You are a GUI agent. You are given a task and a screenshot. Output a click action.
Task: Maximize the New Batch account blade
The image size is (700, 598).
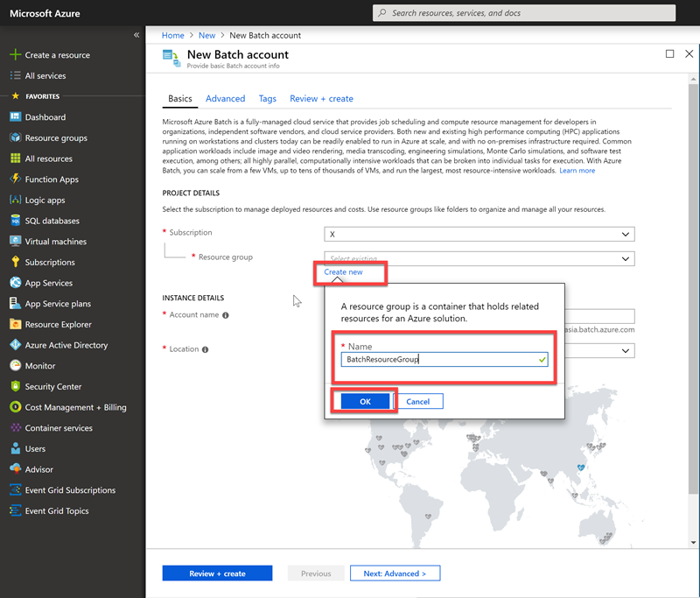669,54
